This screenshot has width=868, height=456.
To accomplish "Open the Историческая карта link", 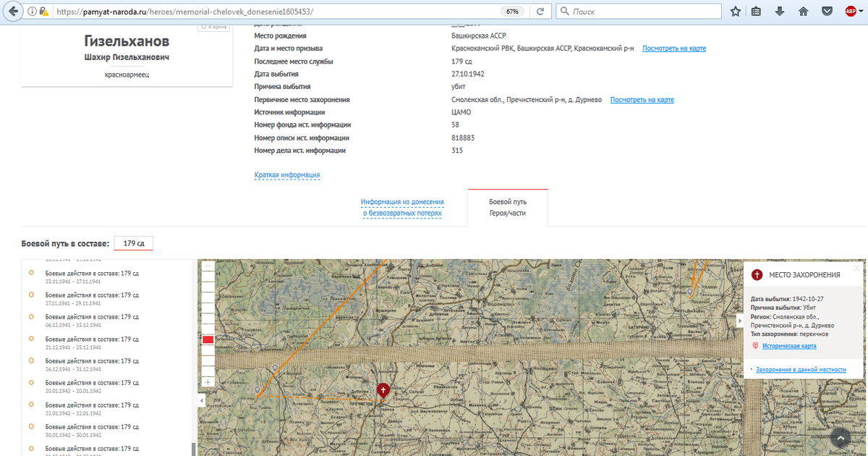I will tap(789, 346).
